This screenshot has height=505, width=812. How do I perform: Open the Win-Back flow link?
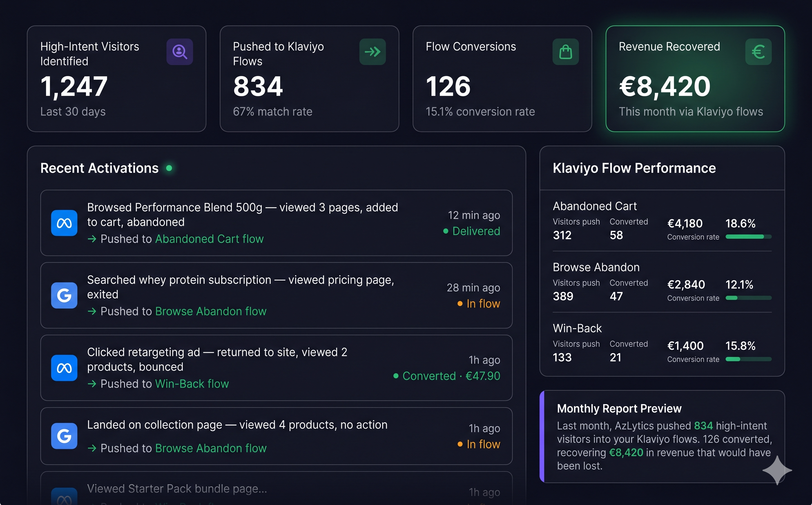(192, 384)
